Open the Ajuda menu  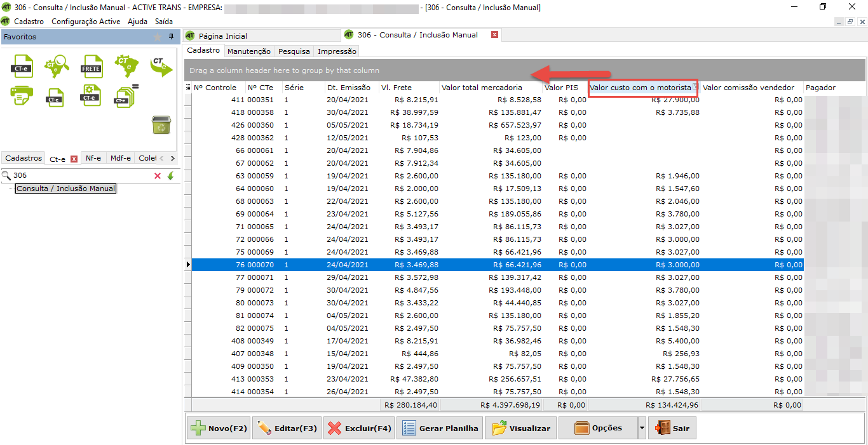(x=137, y=21)
